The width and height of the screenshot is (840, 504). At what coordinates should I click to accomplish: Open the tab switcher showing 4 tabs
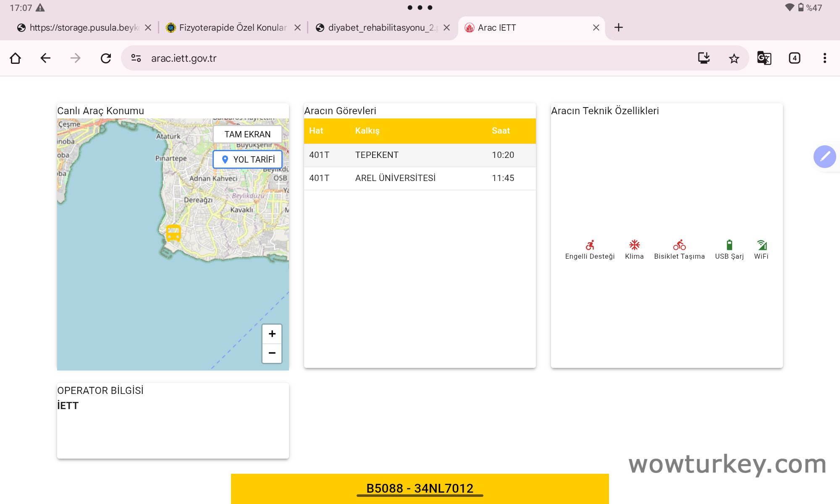794,58
